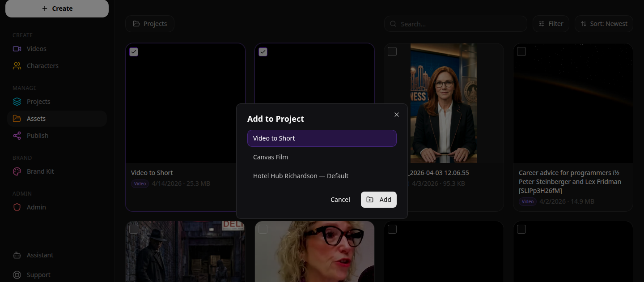
Task: Open the Sort: Newest dropdown
Action: click(x=604, y=24)
